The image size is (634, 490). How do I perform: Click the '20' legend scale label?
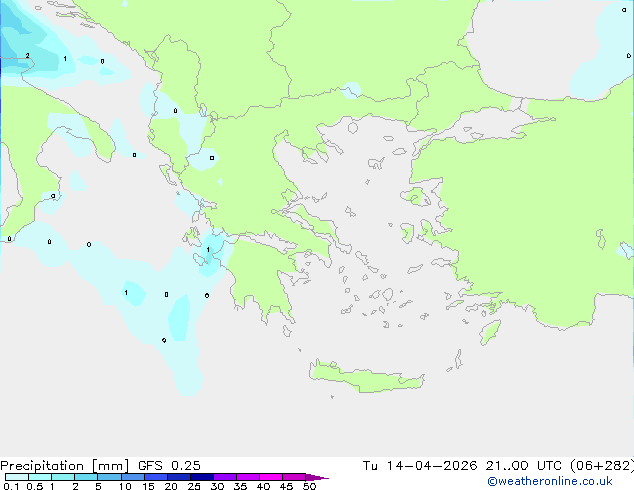[171, 486]
